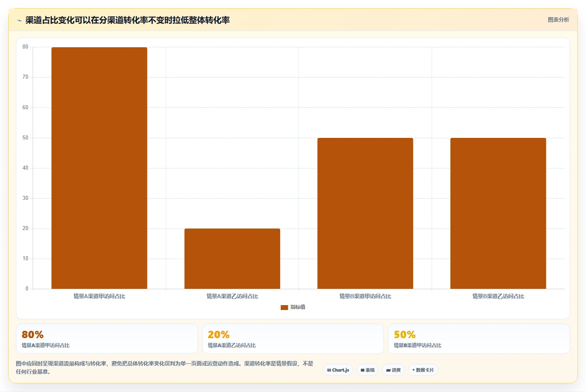Click the 指标值 legend label
The width and height of the screenshot is (586, 392).
(298, 307)
